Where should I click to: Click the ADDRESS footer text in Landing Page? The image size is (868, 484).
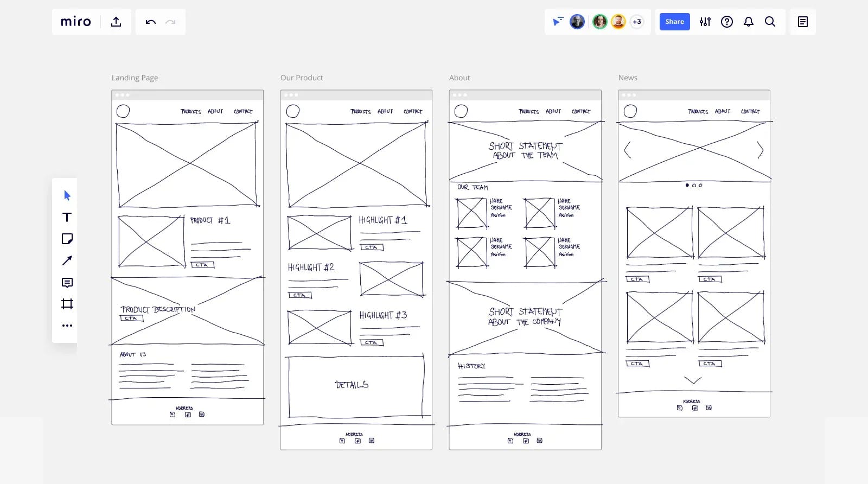(x=184, y=408)
